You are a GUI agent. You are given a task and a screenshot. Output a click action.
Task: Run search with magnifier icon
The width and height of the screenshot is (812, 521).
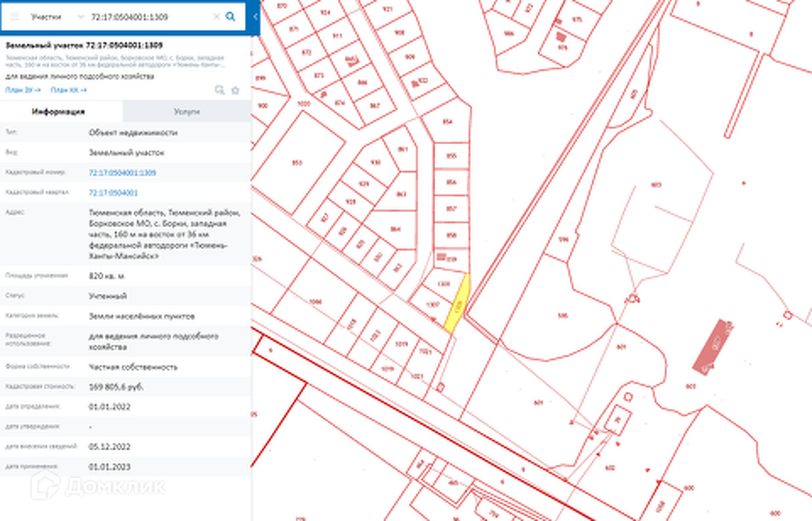click(230, 16)
